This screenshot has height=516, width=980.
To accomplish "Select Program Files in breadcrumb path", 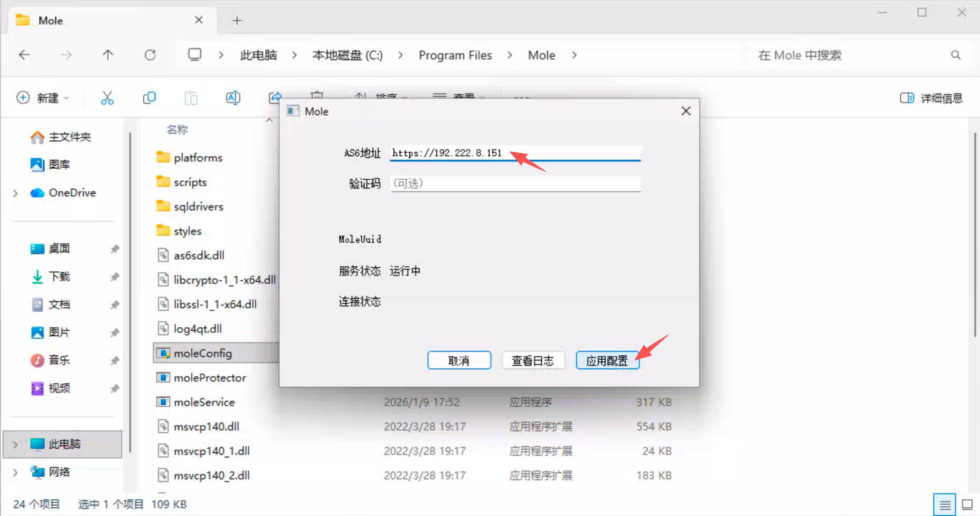I will click(x=455, y=55).
